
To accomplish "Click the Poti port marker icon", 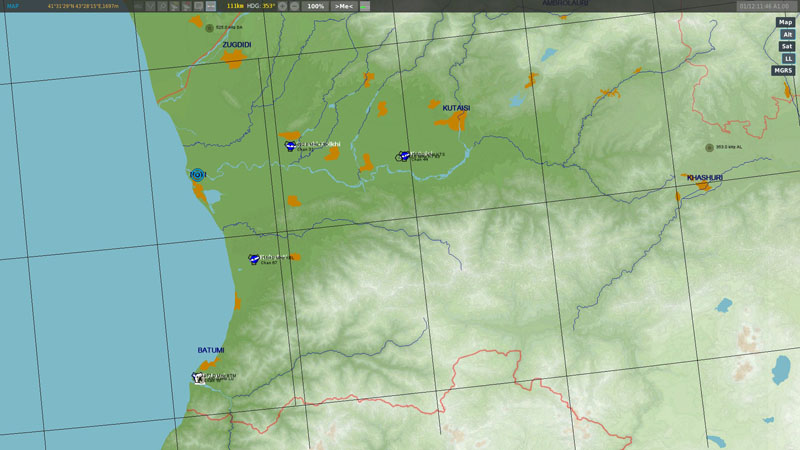I will coord(198,175).
